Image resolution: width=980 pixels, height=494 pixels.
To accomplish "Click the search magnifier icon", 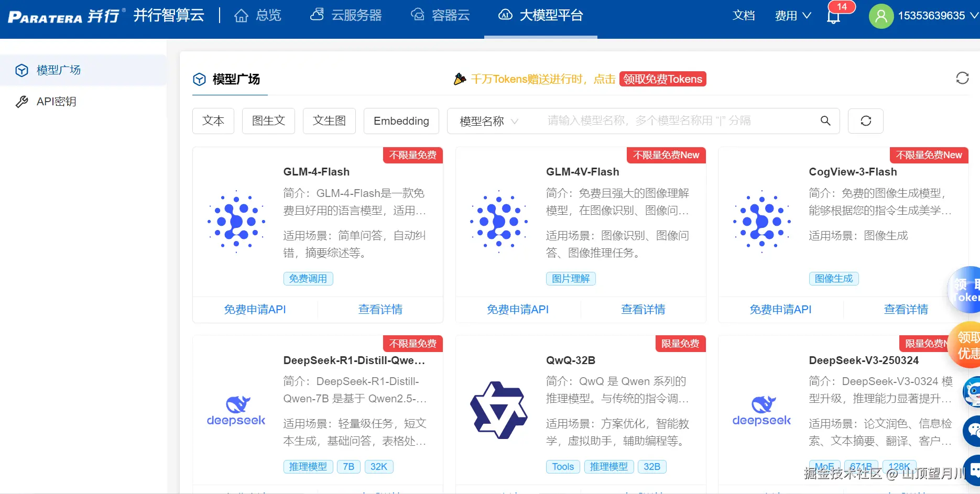I will tap(825, 121).
